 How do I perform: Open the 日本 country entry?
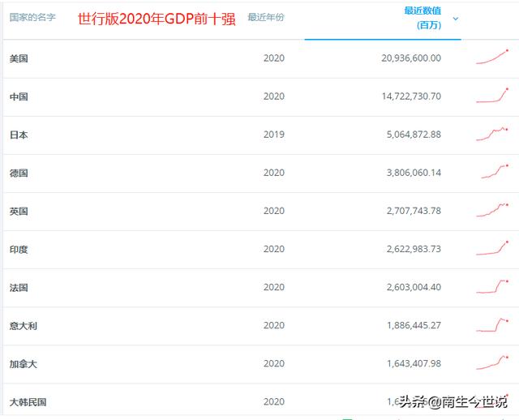[x=19, y=135]
